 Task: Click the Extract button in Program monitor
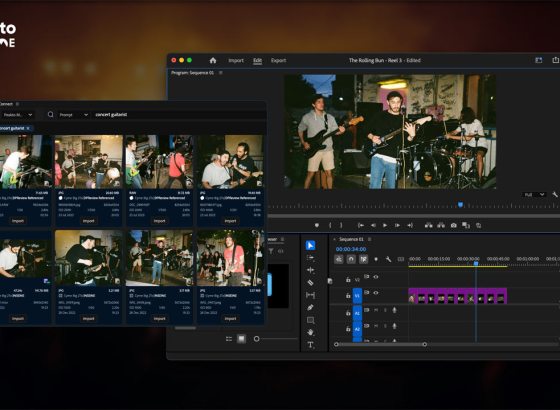click(x=441, y=225)
